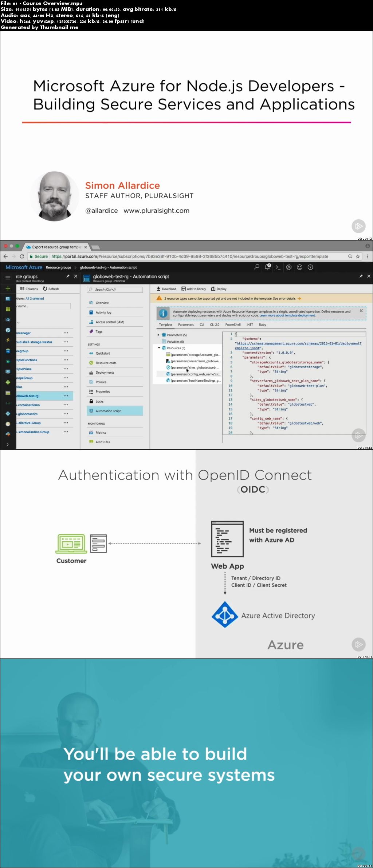Go back in the browser
This screenshot has height=868, width=373.
5,256
